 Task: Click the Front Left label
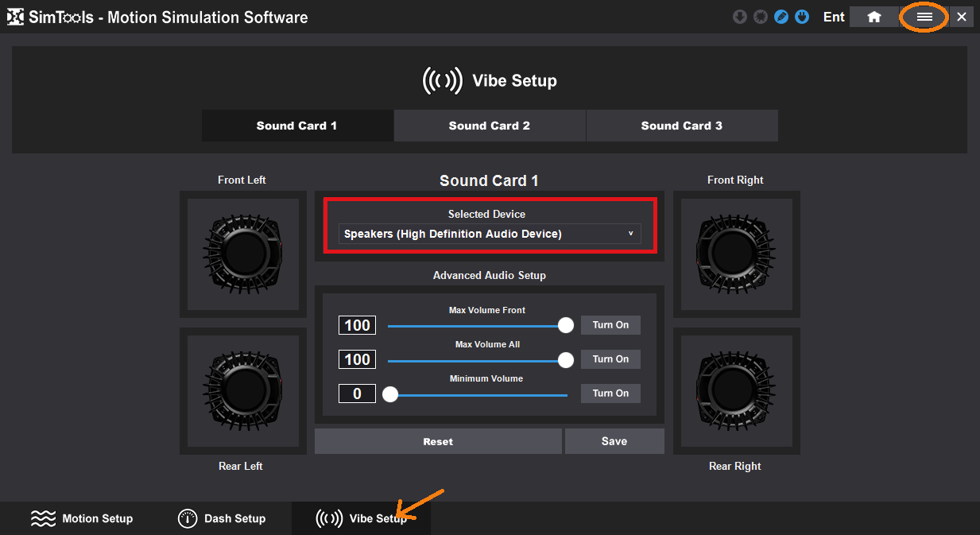pyautogui.click(x=242, y=180)
